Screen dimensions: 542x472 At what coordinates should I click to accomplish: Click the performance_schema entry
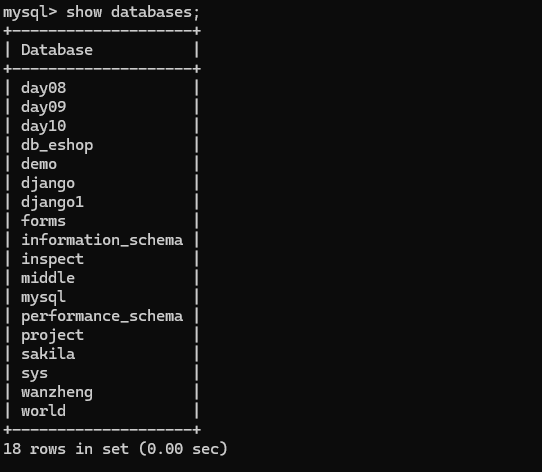pyautogui.click(x=102, y=316)
